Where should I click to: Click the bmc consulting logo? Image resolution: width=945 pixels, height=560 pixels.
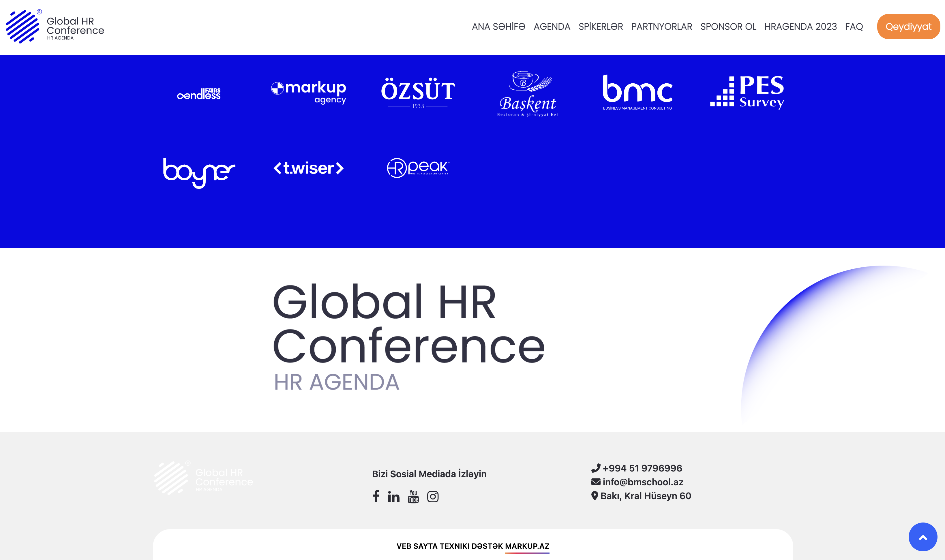pos(637,92)
